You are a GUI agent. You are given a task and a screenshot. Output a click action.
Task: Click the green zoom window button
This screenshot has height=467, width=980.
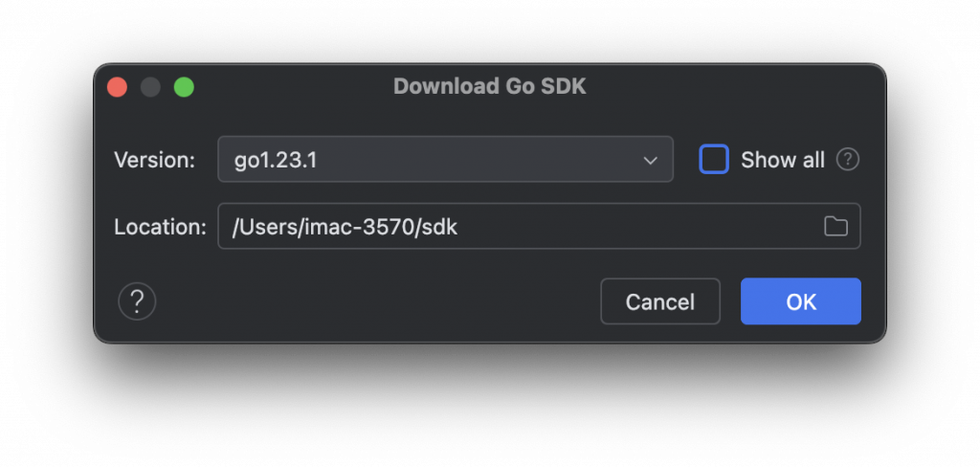click(184, 87)
